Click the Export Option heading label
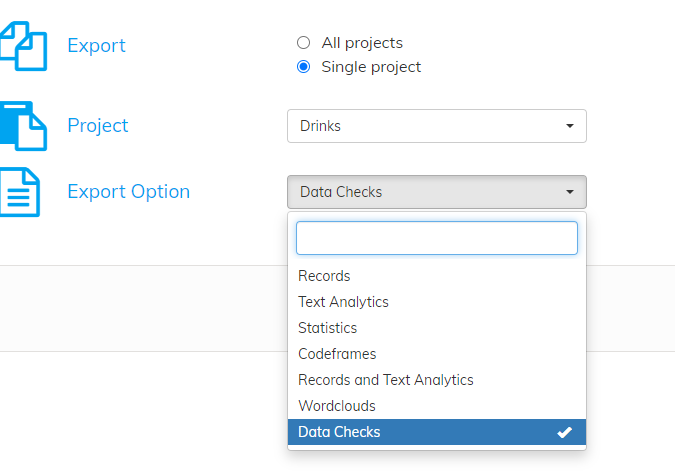This screenshot has width=675, height=475. (129, 192)
